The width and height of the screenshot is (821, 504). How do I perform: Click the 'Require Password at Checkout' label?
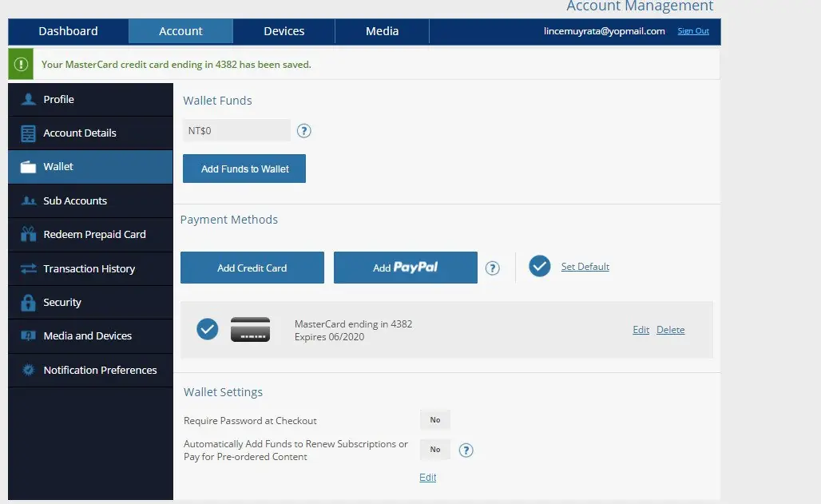[250, 421]
